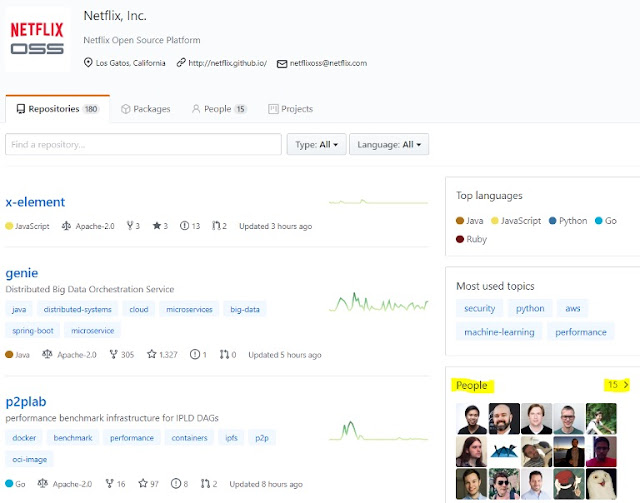Open the Type: All dropdown
The width and height of the screenshot is (640, 503).
pos(316,145)
